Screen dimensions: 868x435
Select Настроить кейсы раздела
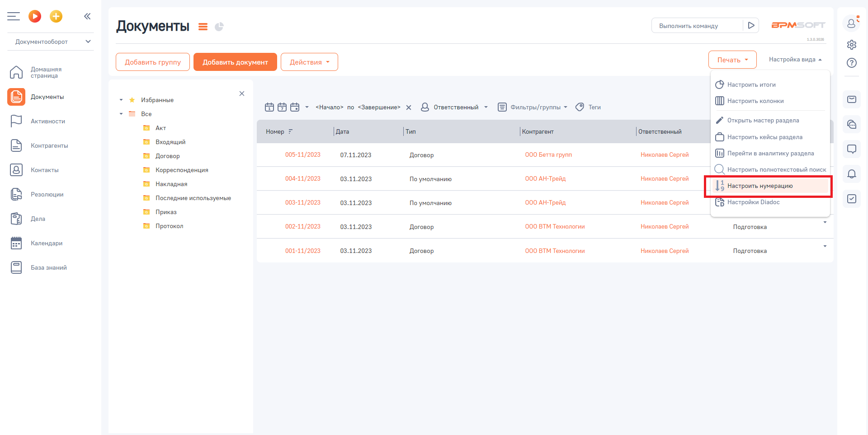pyautogui.click(x=770, y=137)
